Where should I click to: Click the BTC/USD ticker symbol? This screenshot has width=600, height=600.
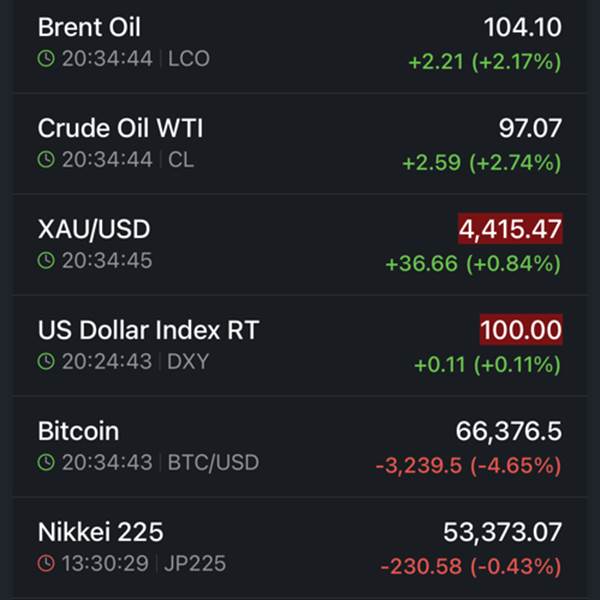[x=213, y=463]
